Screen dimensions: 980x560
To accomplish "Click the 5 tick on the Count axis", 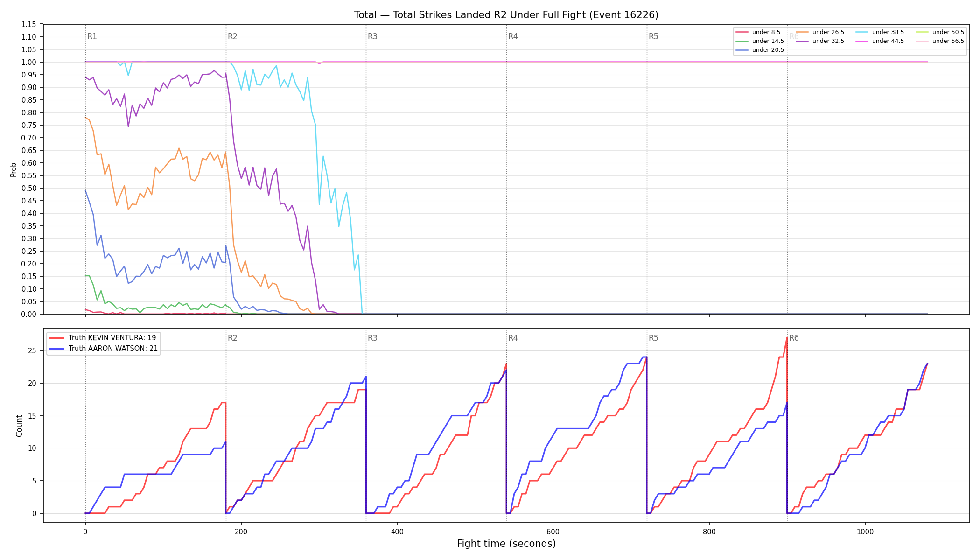I will (35, 481).
